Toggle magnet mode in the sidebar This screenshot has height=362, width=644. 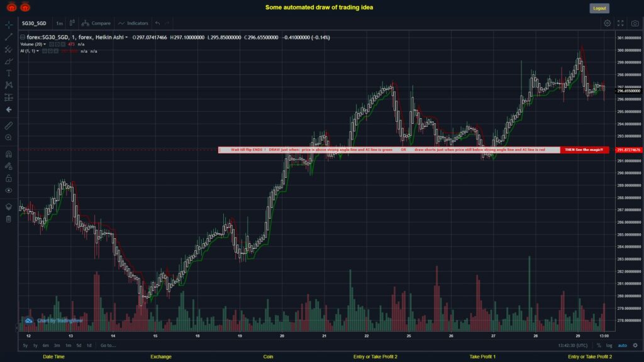(x=9, y=154)
